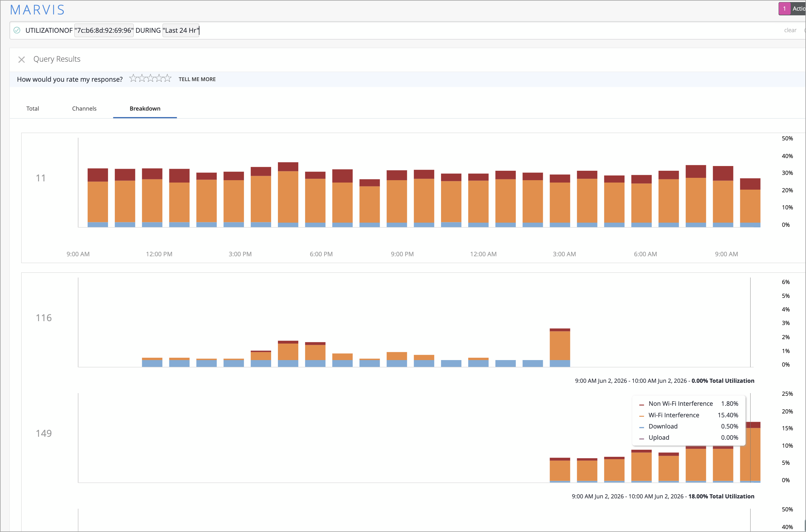Rate the response with five stars
This screenshot has width=806, height=532.
[168, 78]
